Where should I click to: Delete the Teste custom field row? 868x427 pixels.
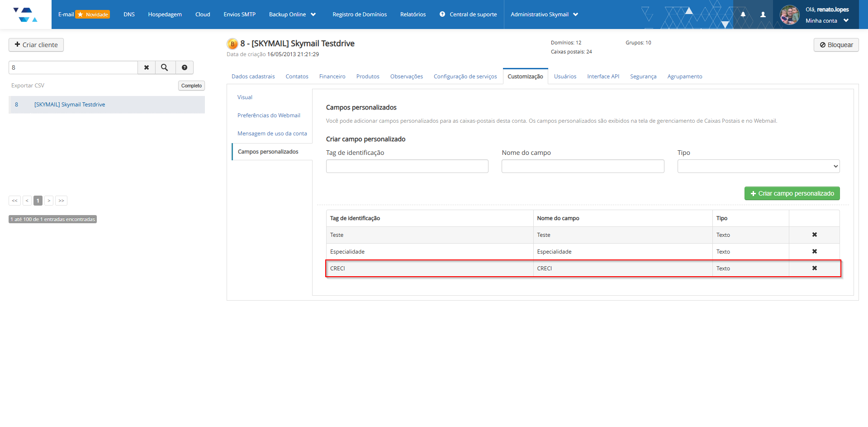(x=814, y=235)
